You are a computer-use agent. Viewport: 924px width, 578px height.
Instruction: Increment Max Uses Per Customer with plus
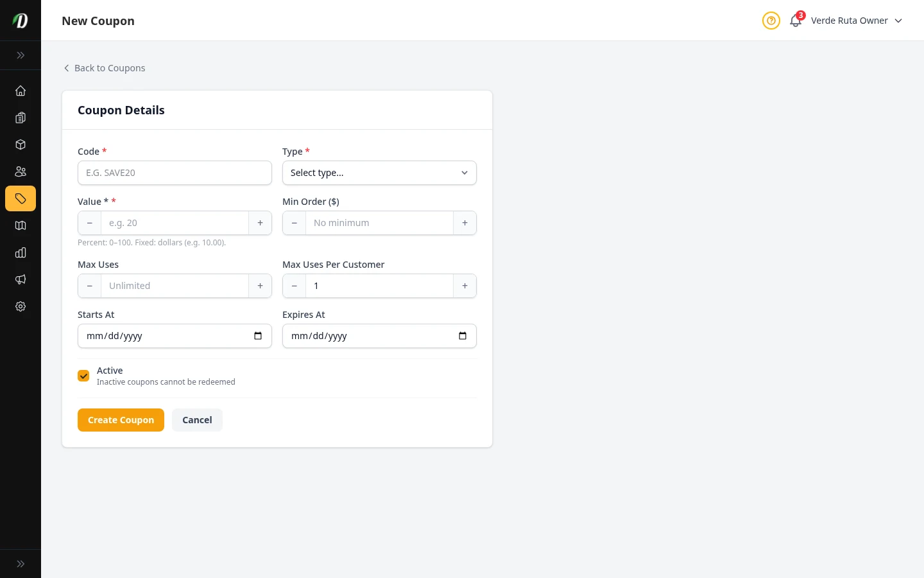(465, 286)
